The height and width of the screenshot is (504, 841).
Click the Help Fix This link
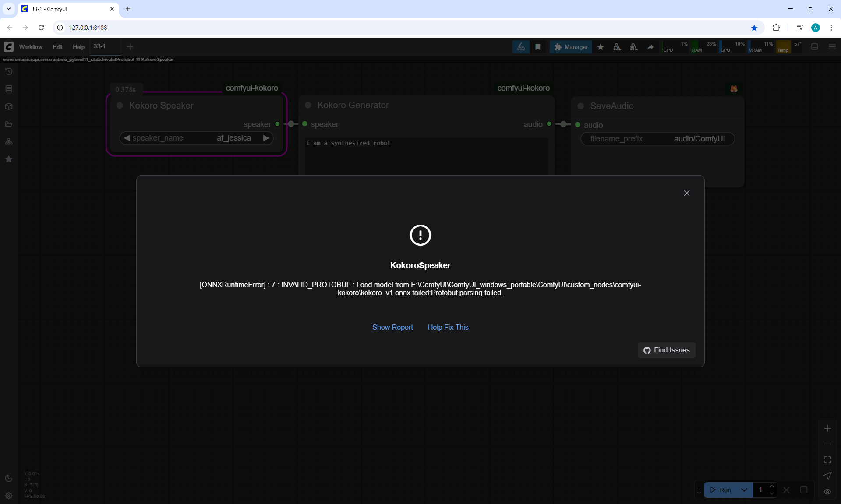pos(448,327)
